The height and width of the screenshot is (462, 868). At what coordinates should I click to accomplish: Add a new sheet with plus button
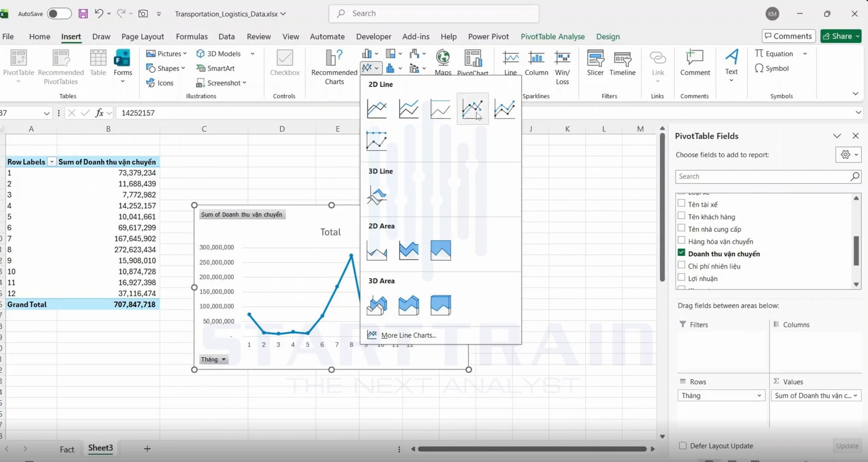click(147, 449)
